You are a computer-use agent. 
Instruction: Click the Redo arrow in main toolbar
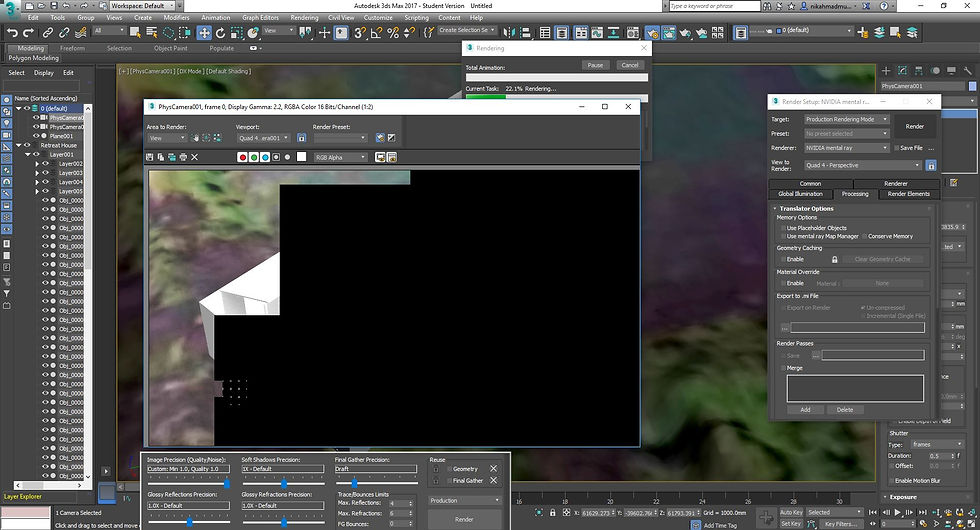click(x=28, y=32)
